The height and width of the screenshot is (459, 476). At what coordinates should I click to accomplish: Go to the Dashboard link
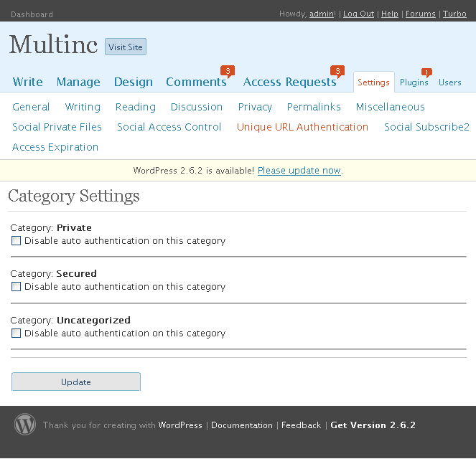click(32, 14)
